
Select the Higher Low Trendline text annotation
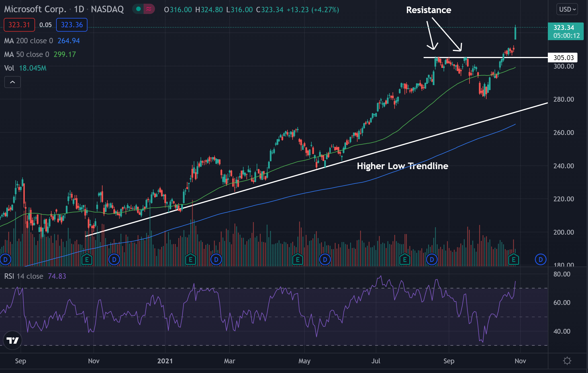403,166
